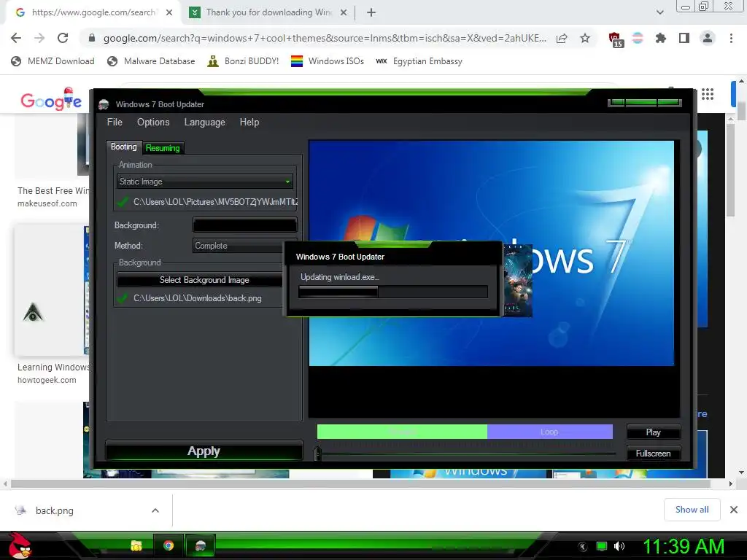The height and width of the screenshot is (560, 747).
Task: Open the Egyptian Embassy bookmark
Action: (x=419, y=61)
